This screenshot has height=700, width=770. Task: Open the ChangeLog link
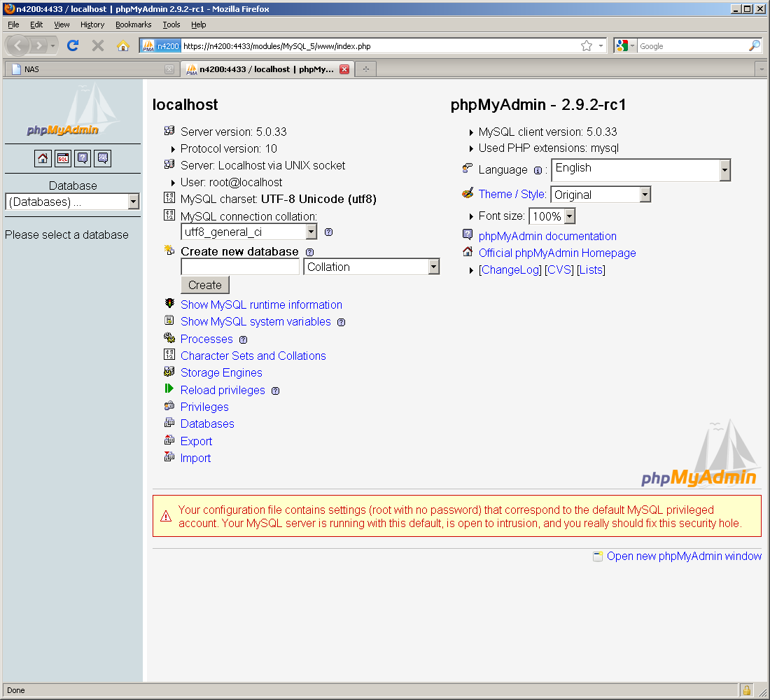point(510,269)
